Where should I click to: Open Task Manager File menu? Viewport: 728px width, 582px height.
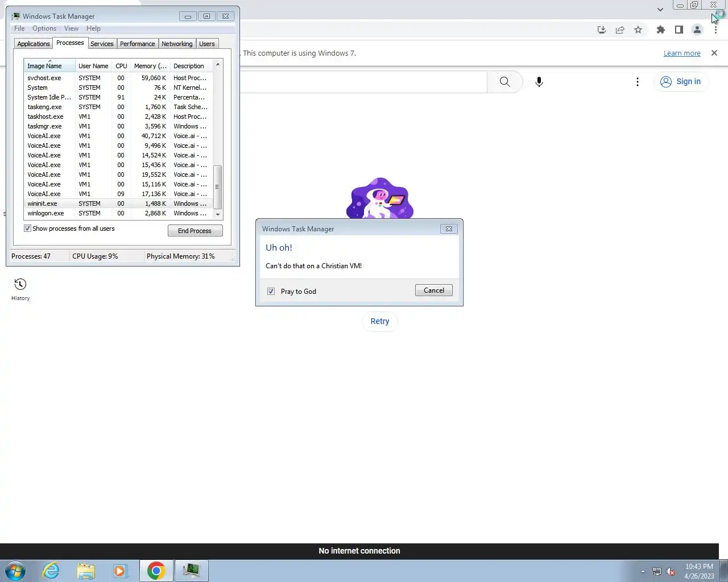point(19,28)
